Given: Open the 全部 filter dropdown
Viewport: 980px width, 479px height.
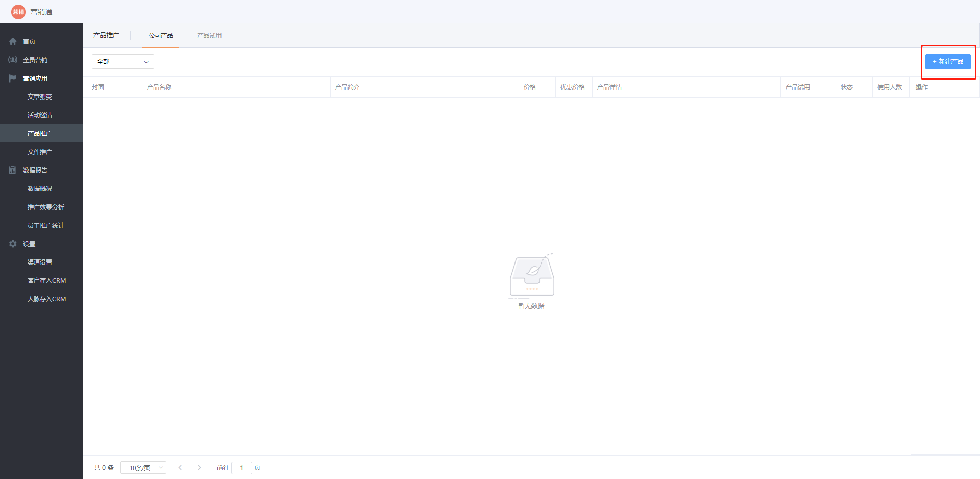Looking at the screenshot, I should 122,62.
